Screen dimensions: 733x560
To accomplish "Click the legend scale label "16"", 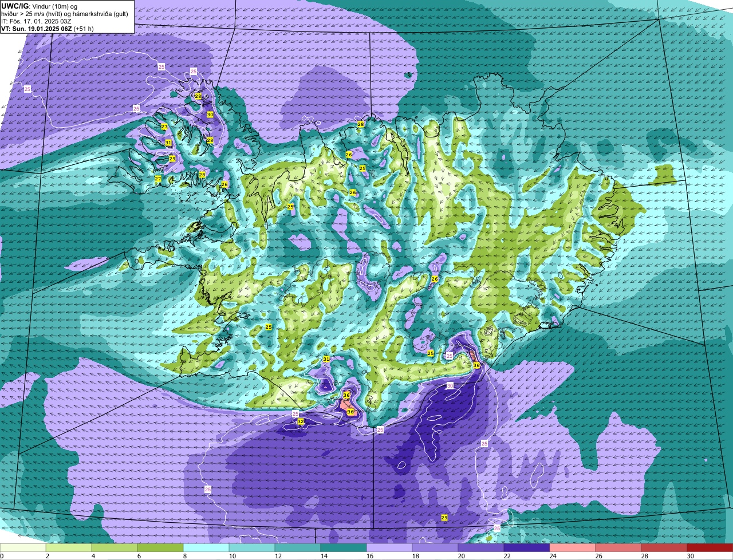I will click(370, 556).
